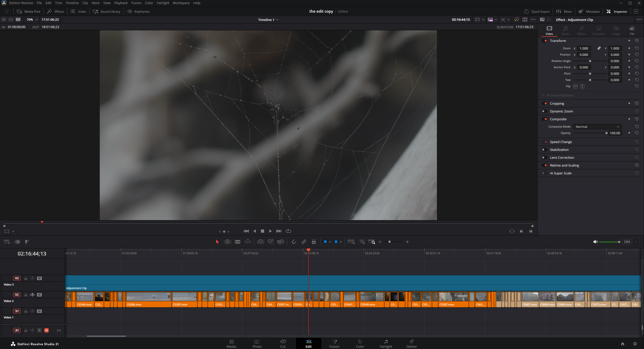Open Timeline View Options icon
The width and height of the screenshot is (644, 349).
[7, 242]
